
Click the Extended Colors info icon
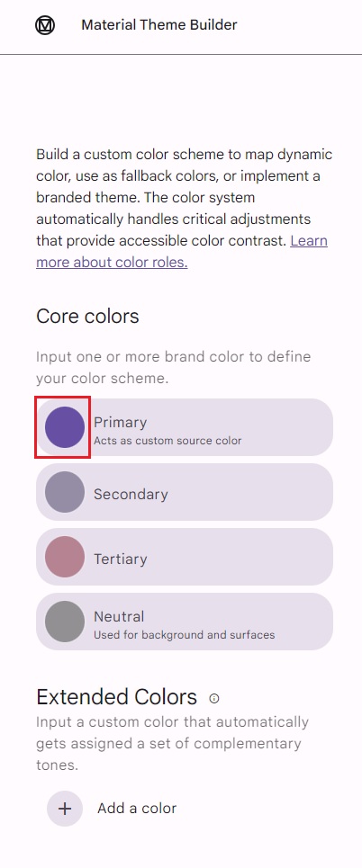[x=214, y=698]
